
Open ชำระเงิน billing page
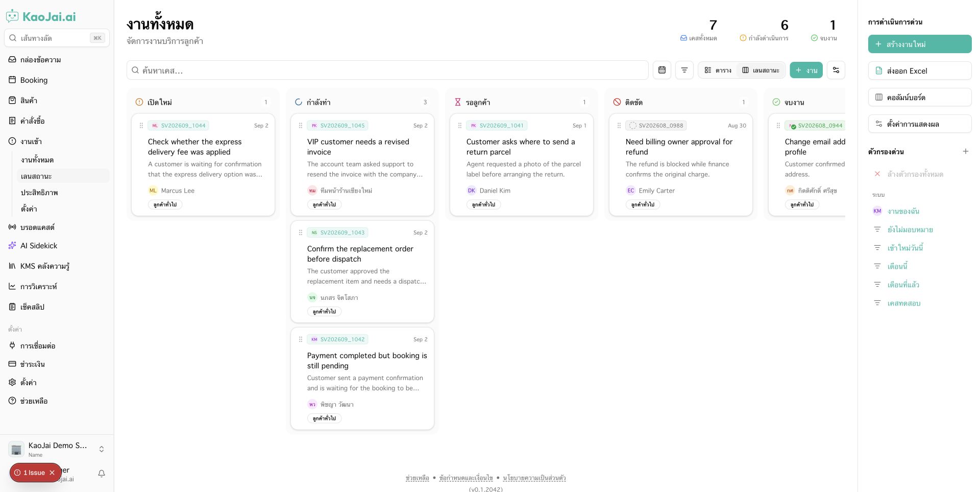pos(57,364)
